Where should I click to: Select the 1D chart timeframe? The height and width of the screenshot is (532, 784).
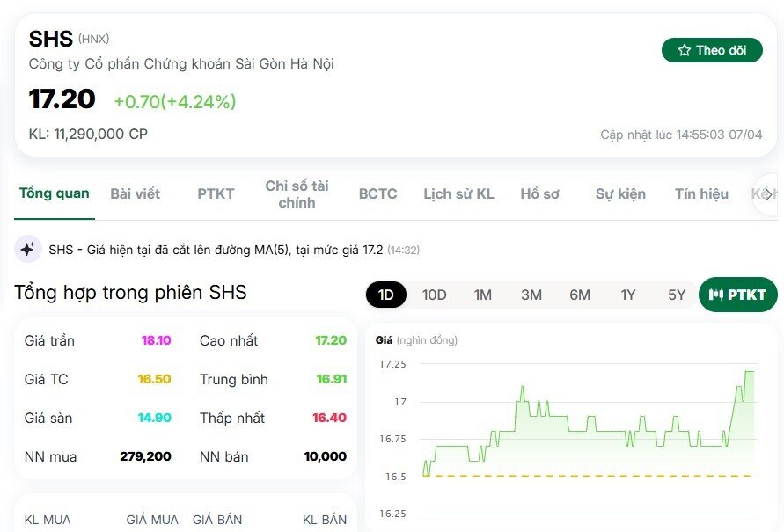pos(385,295)
